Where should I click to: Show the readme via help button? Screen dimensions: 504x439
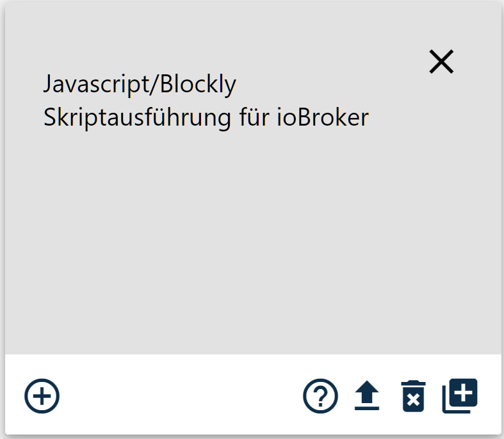tap(320, 396)
